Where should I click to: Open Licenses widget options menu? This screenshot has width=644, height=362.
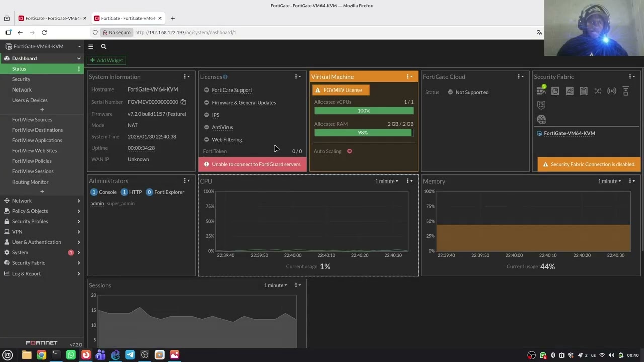tap(298, 77)
